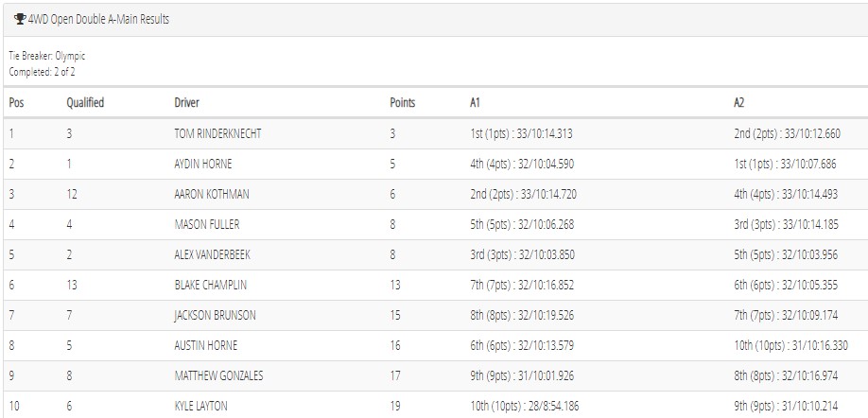Screen dimensions: 868x418
Task: Click the Points column header
Action: [x=403, y=102]
